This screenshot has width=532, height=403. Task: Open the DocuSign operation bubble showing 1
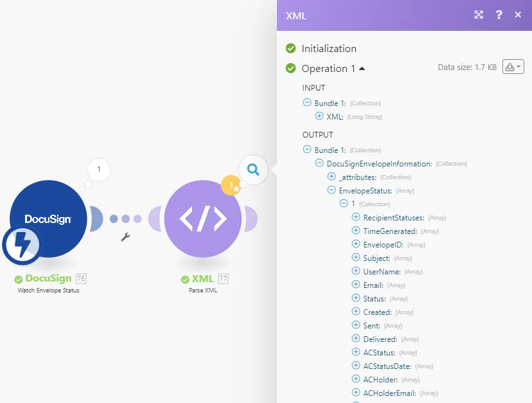point(99,169)
